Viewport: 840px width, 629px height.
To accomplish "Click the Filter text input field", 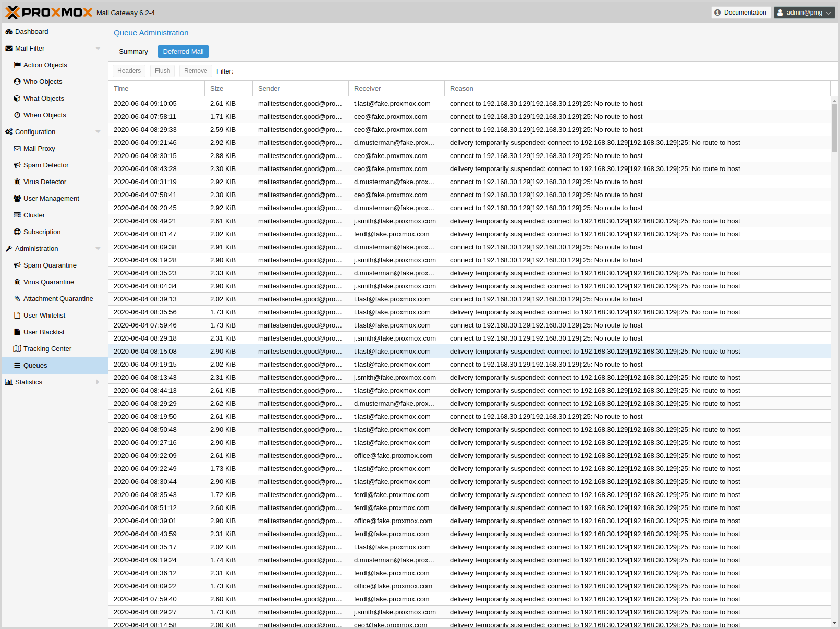I will [x=315, y=71].
